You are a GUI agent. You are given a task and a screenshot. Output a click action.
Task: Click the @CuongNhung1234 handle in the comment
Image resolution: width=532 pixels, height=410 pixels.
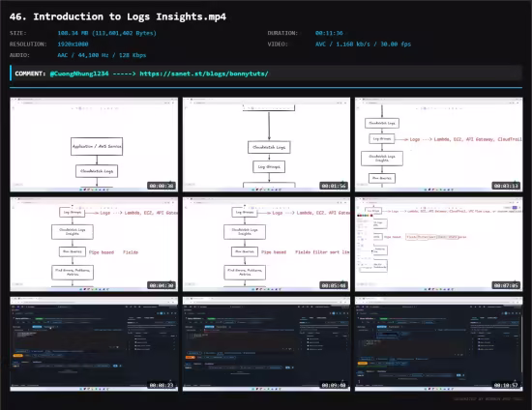pos(79,73)
